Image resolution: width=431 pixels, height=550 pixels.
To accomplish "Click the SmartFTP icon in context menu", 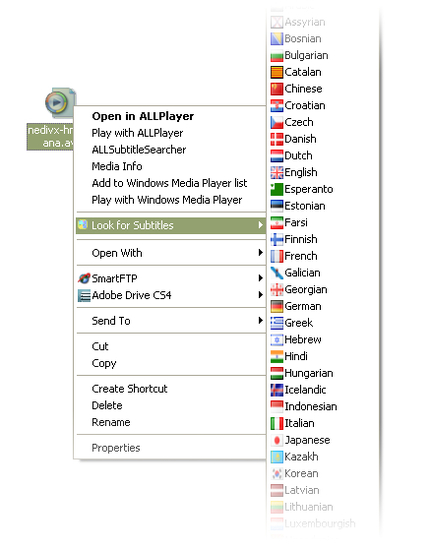I will coord(84,279).
